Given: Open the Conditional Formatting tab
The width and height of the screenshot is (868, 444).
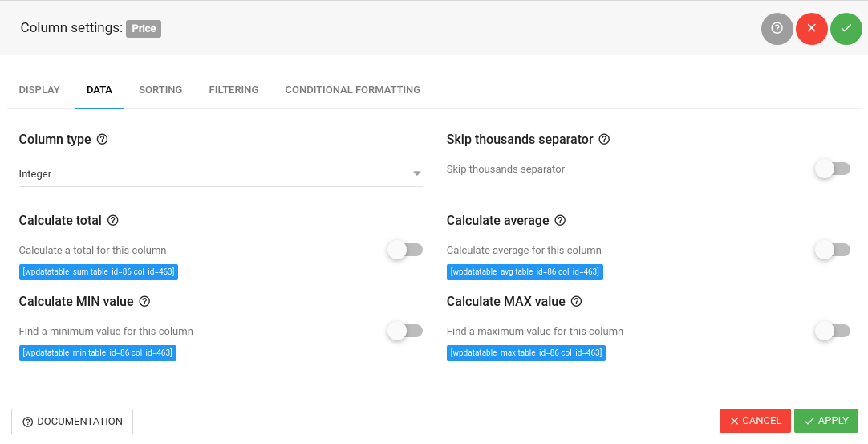Looking at the screenshot, I should [x=352, y=90].
